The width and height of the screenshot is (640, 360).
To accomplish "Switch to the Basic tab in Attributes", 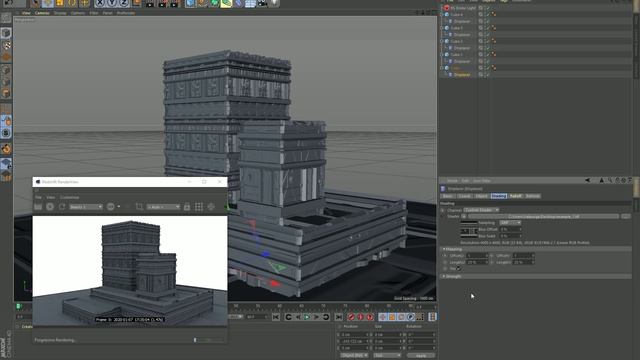I will 448,196.
